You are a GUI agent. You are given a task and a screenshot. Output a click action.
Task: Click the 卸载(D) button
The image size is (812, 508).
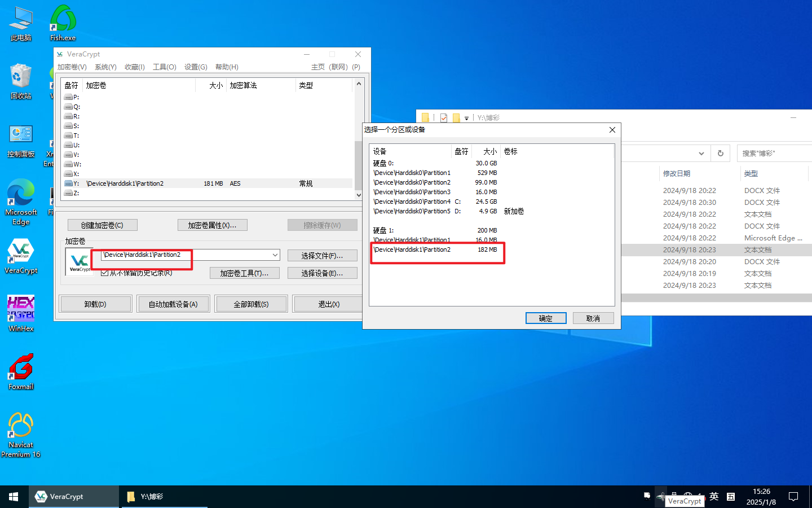[x=95, y=304]
